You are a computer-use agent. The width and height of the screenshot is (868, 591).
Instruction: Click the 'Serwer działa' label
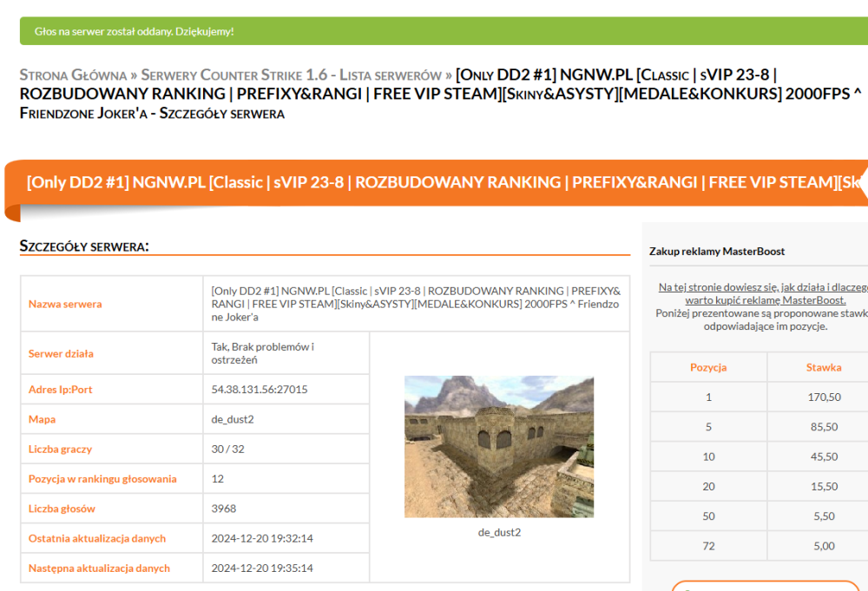tap(61, 353)
